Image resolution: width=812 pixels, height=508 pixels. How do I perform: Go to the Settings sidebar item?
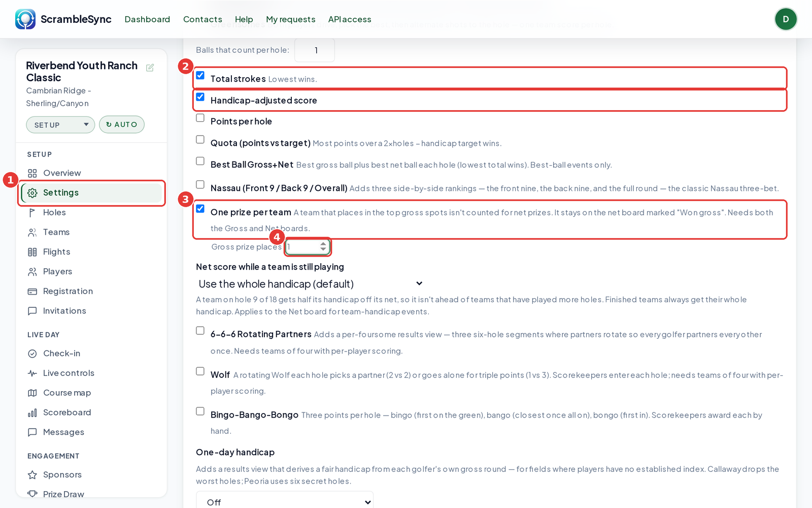point(92,193)
